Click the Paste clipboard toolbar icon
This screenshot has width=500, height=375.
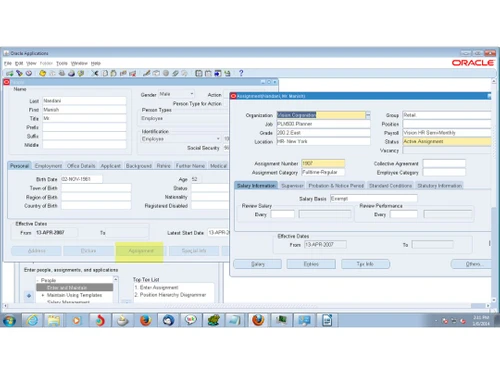tap(114, 73)
